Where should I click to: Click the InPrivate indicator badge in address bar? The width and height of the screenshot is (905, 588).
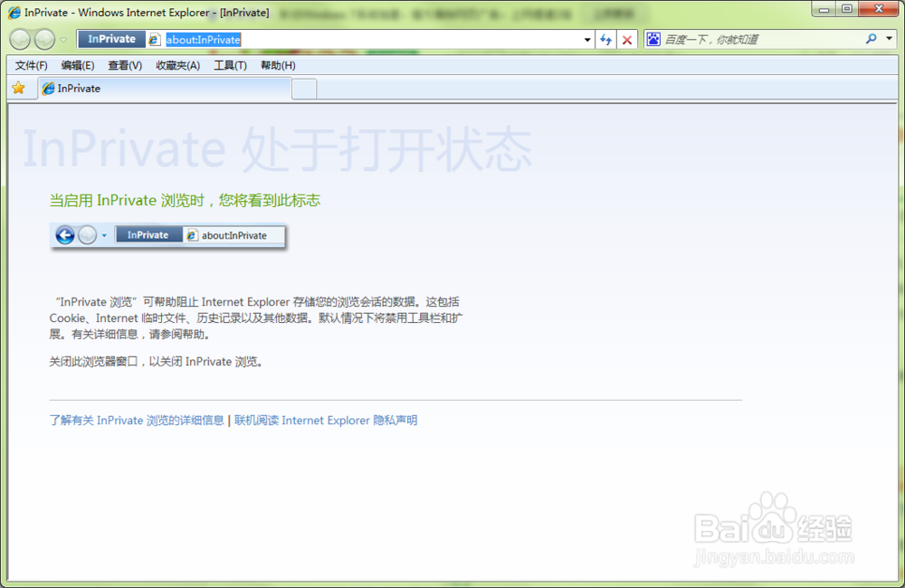(x=111, y=39)
